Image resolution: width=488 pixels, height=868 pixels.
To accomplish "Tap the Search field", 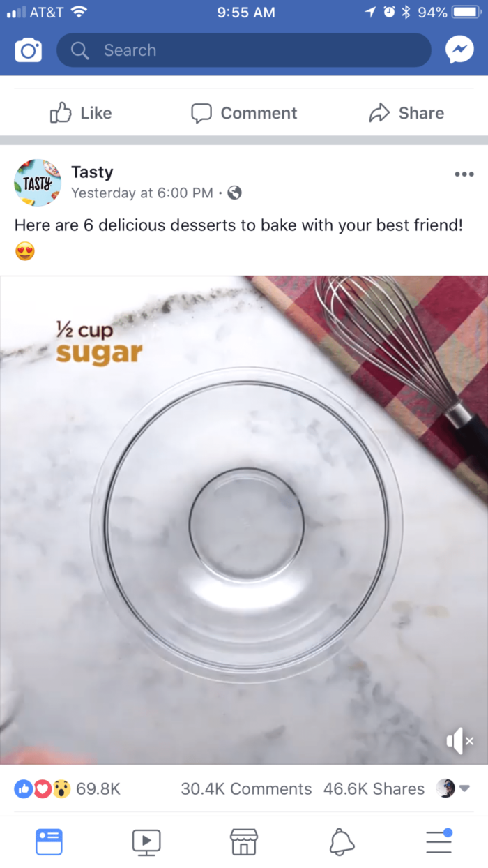I will 244,50.
